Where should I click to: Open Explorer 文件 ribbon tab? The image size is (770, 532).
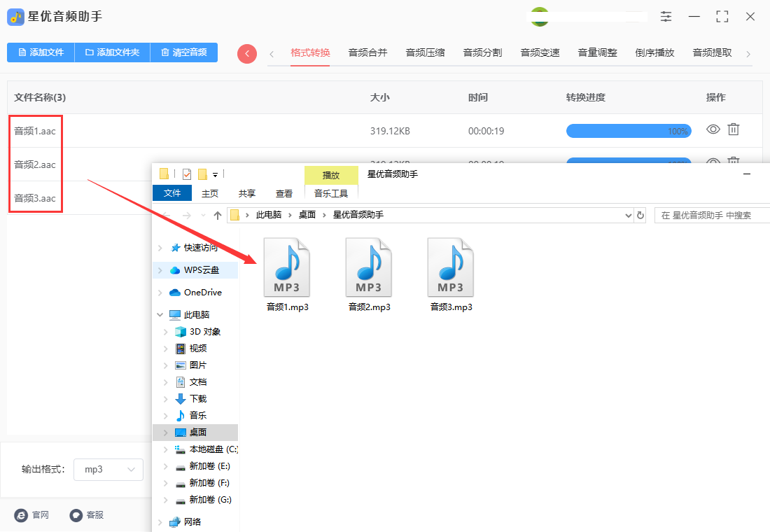172,193
